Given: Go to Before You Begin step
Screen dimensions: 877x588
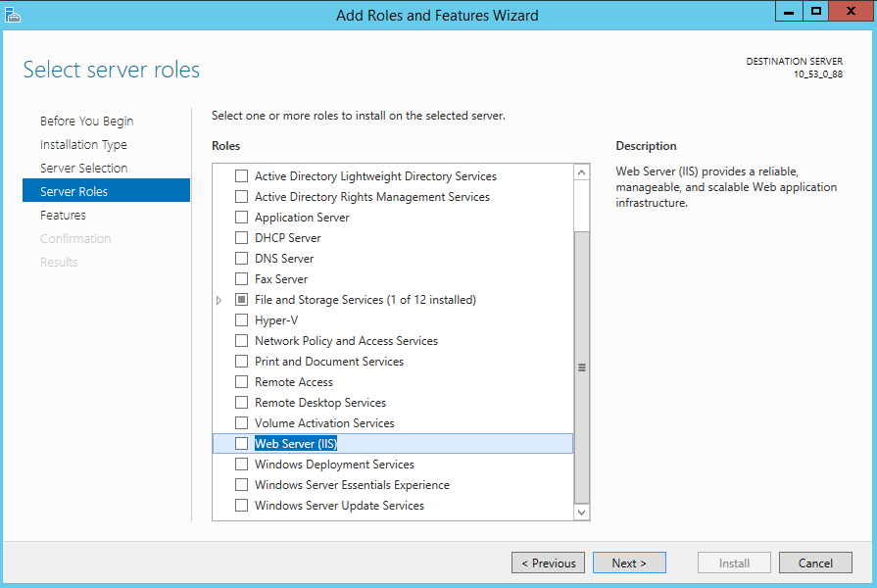Looking at the screenshot, I should pos(86,122).
